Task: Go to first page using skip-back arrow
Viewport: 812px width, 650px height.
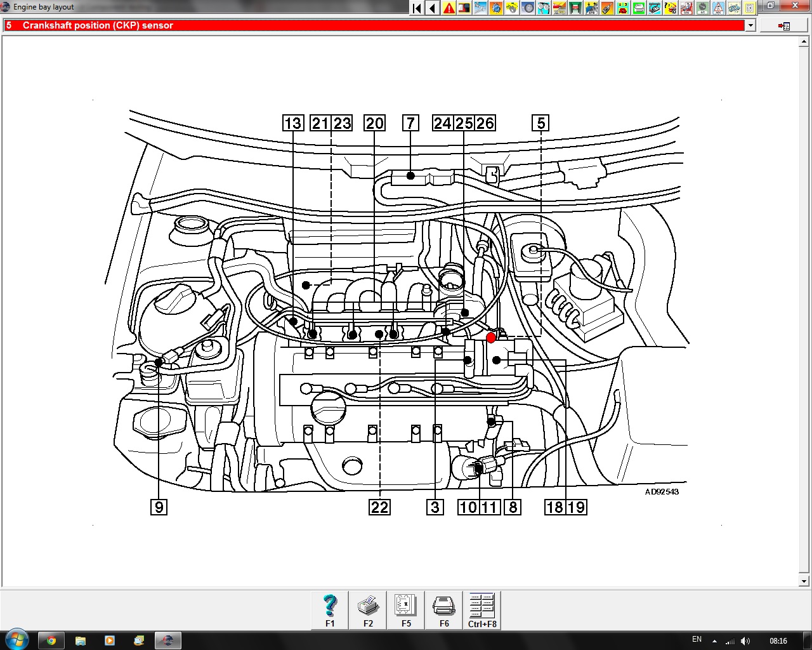Action: (x=417, y=8)
